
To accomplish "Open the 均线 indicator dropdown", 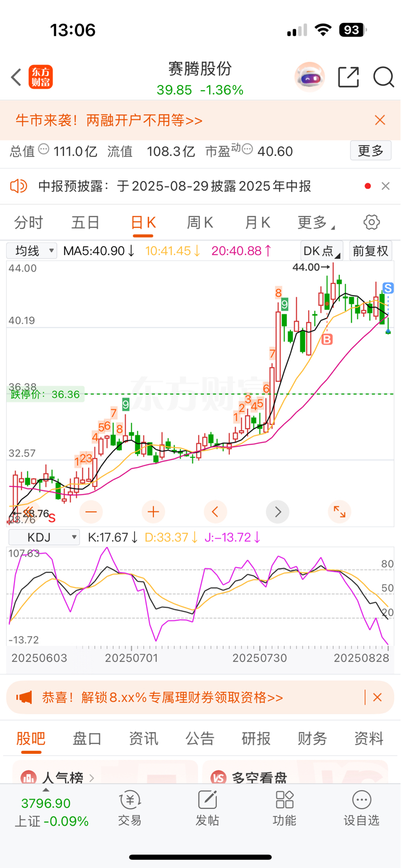I will point(32,251).
